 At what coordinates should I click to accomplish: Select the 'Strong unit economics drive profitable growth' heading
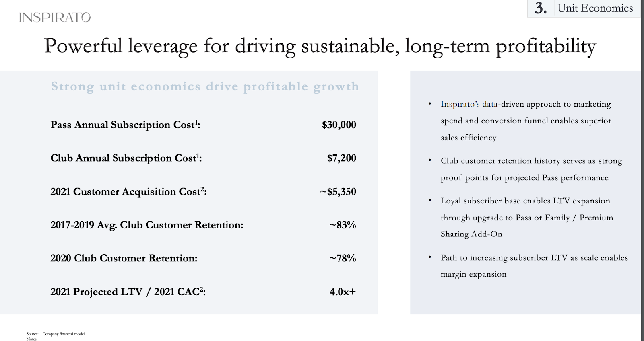pyautogui.click(x=205, y=86)
